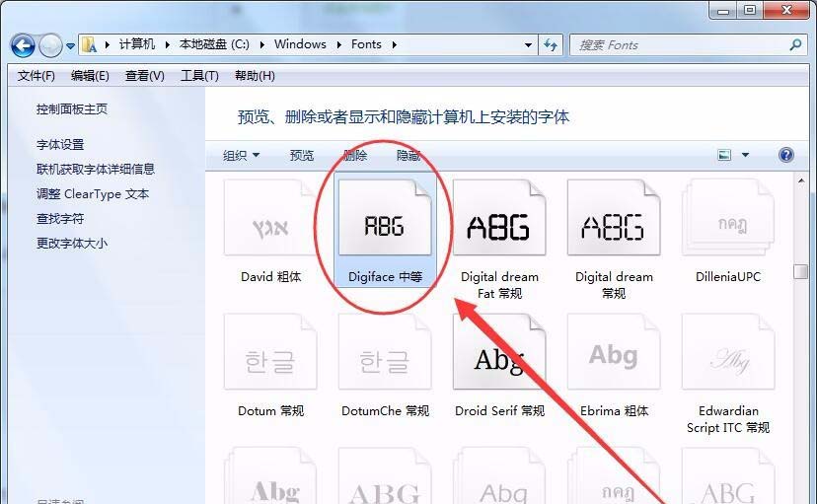Select Edwardian Script ITC 常规 font

(x=728, y=352)
